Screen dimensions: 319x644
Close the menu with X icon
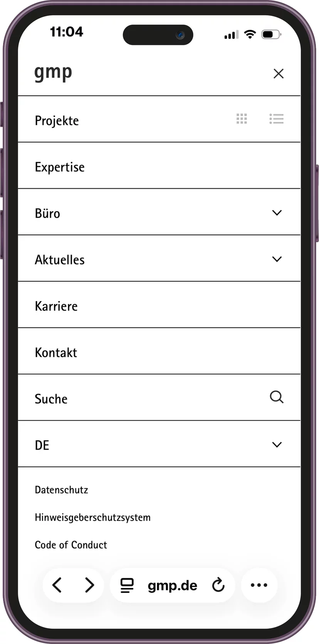(279, 74)
